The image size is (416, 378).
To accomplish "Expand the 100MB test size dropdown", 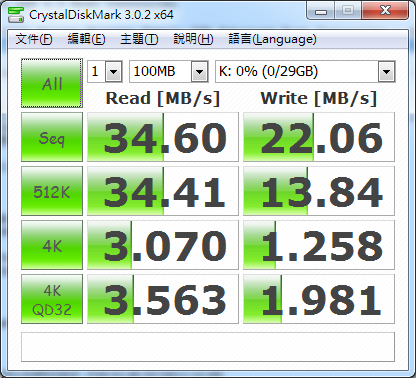I will tap(199, 71).
